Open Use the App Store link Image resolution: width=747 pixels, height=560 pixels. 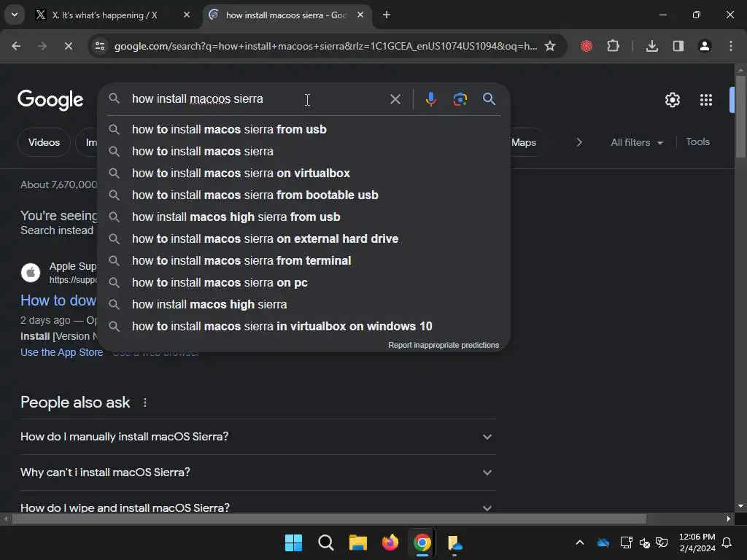(61, 352)
